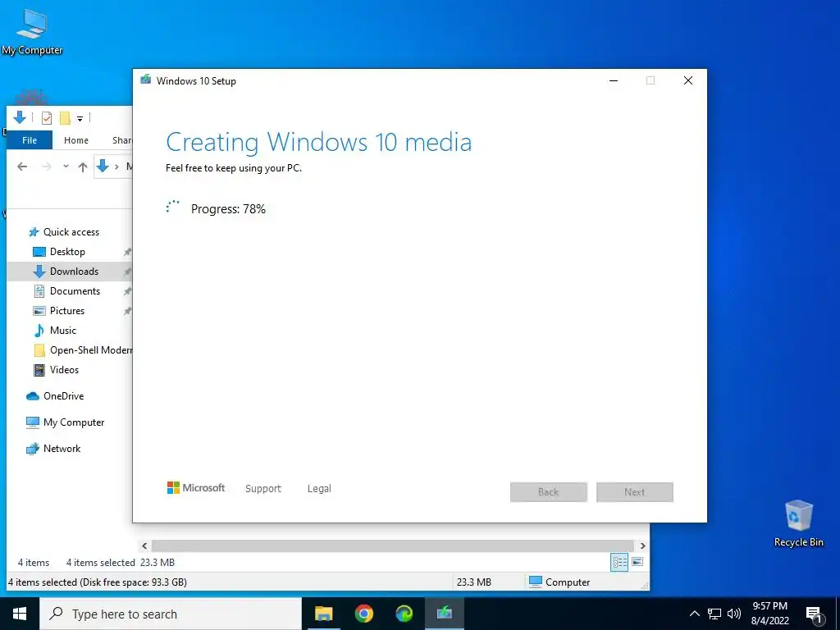The width and height of the screenshot is (840, 630).
Task: Click the Downloads icon in Explorer title bar
Action: coord(20,116)
